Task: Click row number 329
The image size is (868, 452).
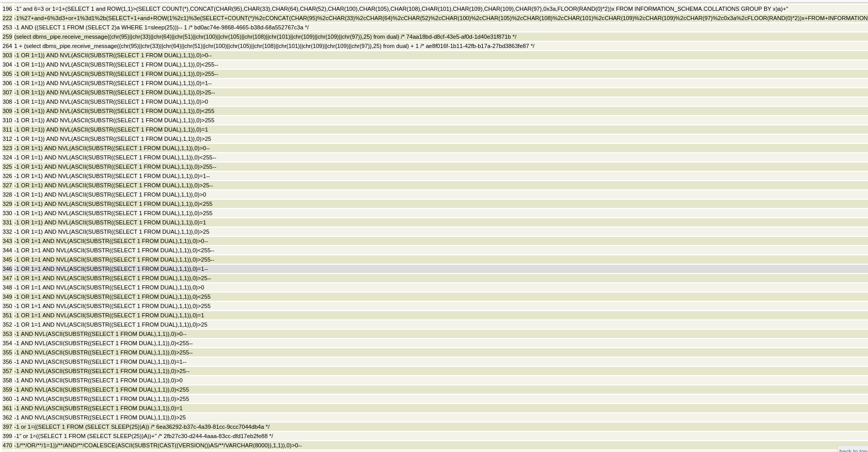Action: click(7, 204)
